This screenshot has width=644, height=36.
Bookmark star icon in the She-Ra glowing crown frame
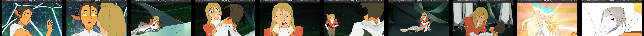click(x=560, y=0)
